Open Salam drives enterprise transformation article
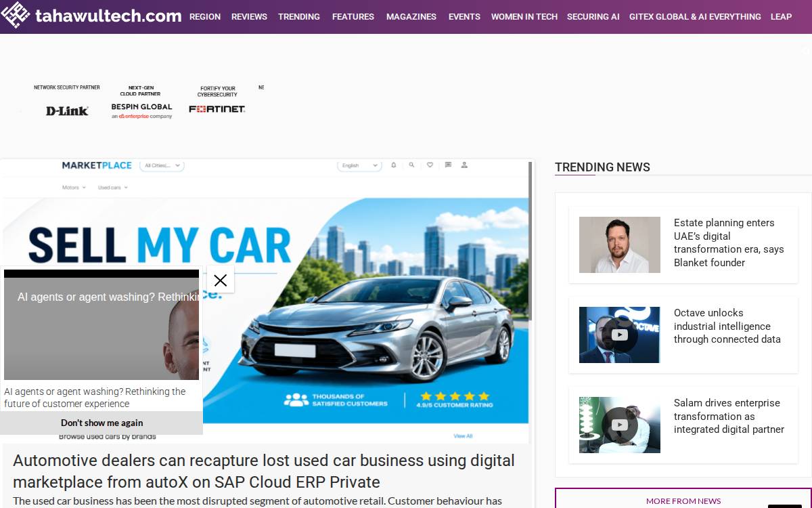 coord(729,416)
